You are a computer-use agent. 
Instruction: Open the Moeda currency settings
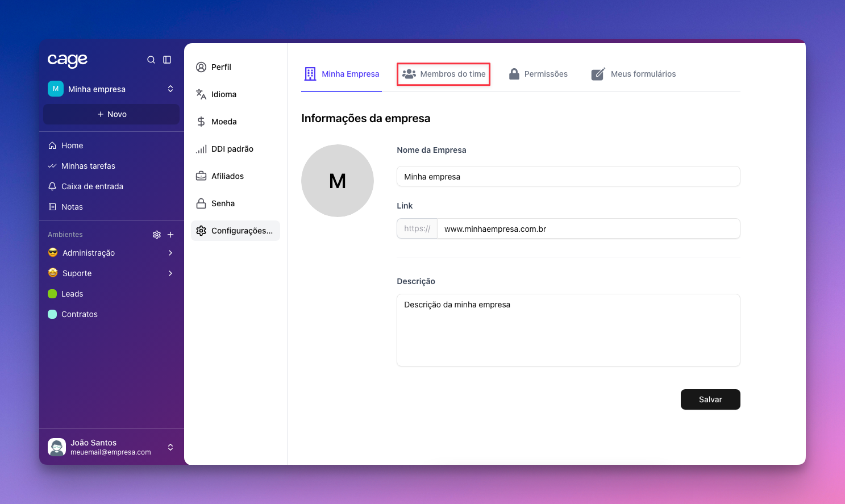223,122
